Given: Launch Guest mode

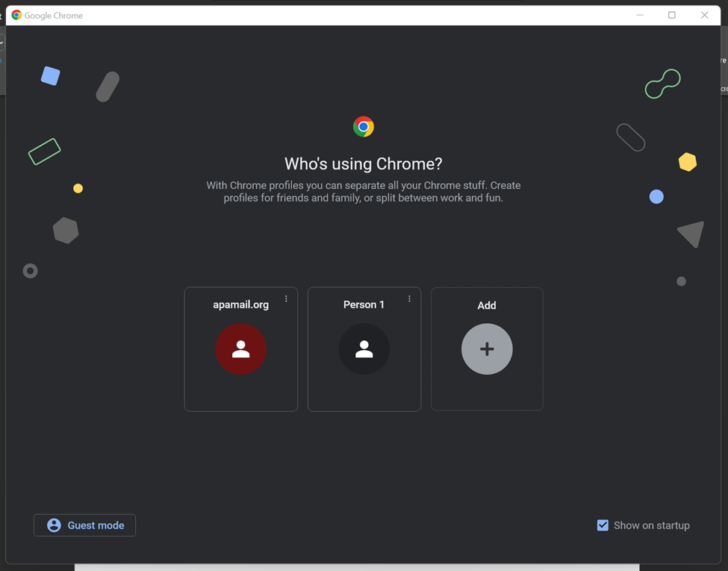Looking at the screenshot, I should click(x=84, y=525).
